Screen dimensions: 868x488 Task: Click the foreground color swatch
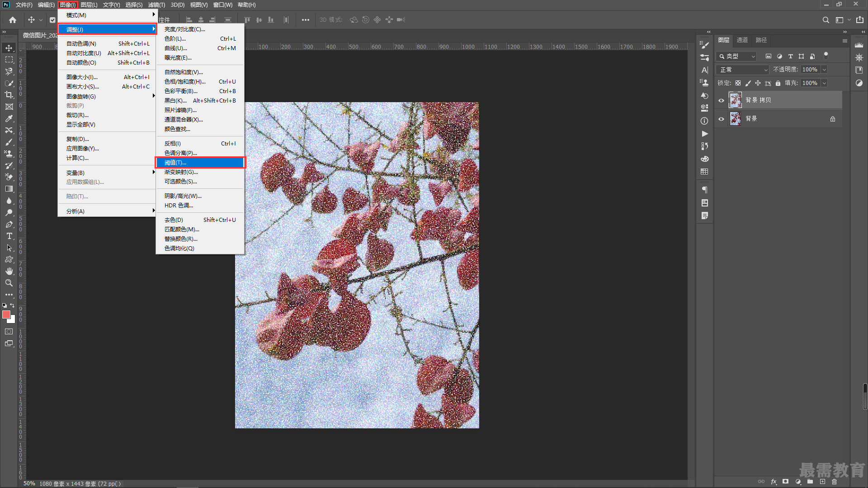click(x=6, y=314)
